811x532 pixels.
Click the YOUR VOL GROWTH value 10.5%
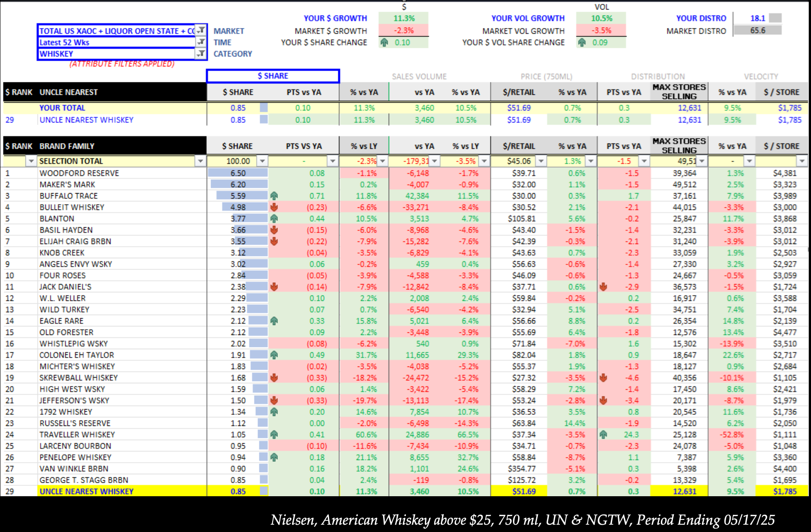(601, 18)
